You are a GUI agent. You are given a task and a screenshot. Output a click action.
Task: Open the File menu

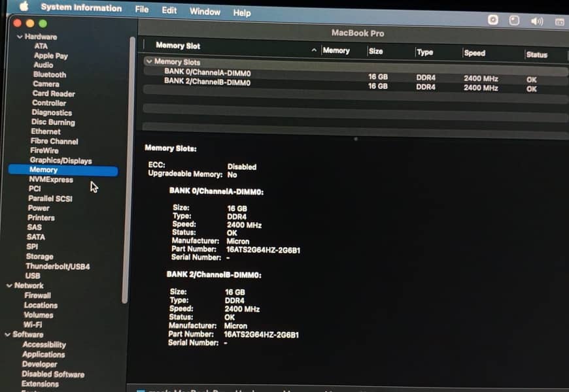142,9
